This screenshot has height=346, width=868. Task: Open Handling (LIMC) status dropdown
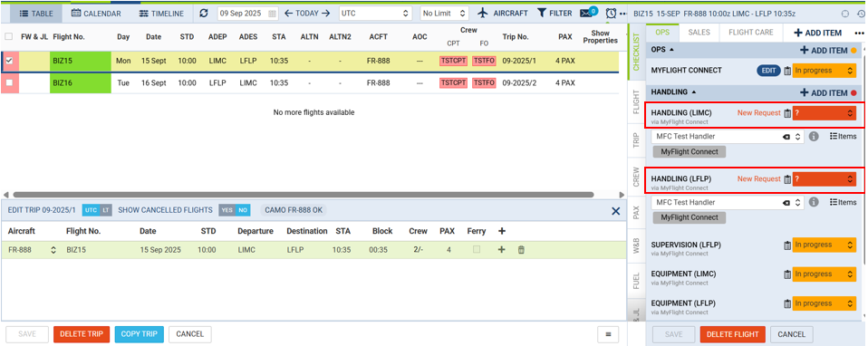[825, 113]
